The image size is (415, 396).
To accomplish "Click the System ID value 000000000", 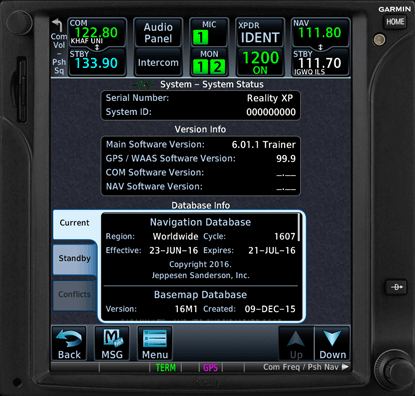I will (x=271, y=112).
